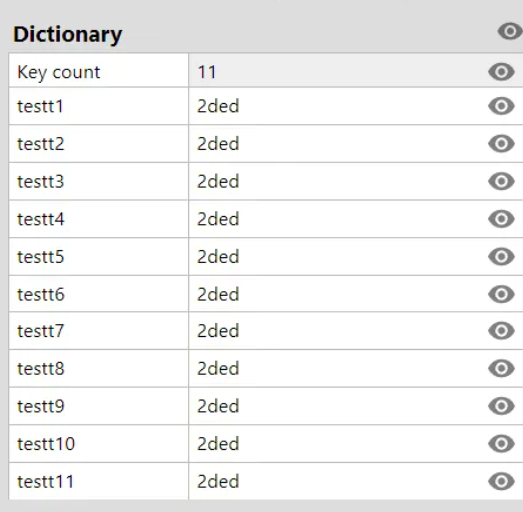This screenshot has height=512, width=523.
Task: Hide testt9 using its eye icon
Action: coord(501,406)
